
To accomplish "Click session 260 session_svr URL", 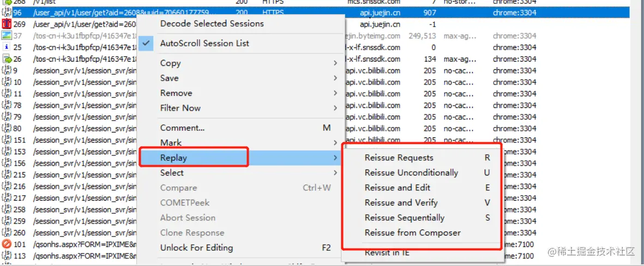I will (85, 233).
